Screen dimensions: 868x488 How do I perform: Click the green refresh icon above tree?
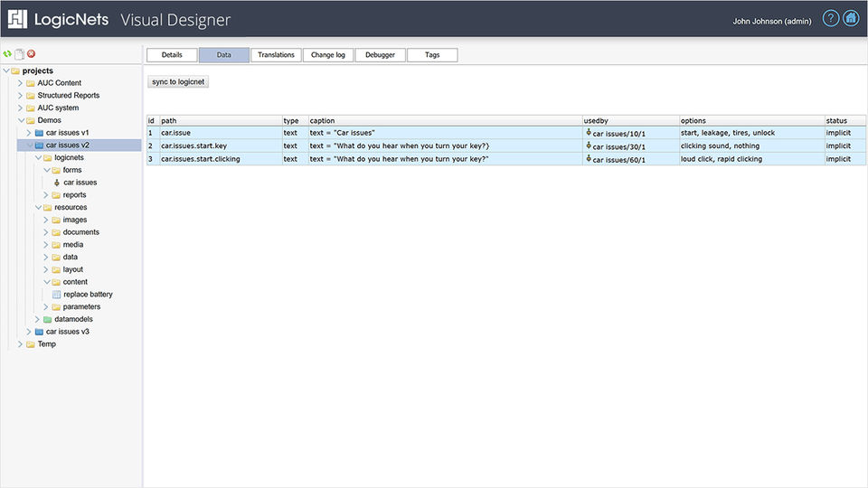tap(7, 53)
